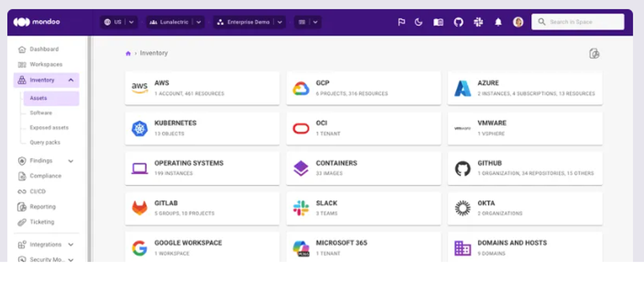Screen dimensions: 644x282
Task: Click Inventory breadcrumb text
Action: pos(154,53)
